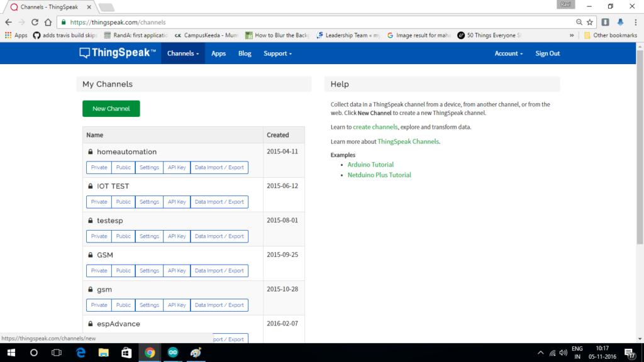Image resolution: width=644 pixels, height=362 pixels.
Task: Open Data Import / Export for gsm 2015-10-28
Action: (219, 305)
